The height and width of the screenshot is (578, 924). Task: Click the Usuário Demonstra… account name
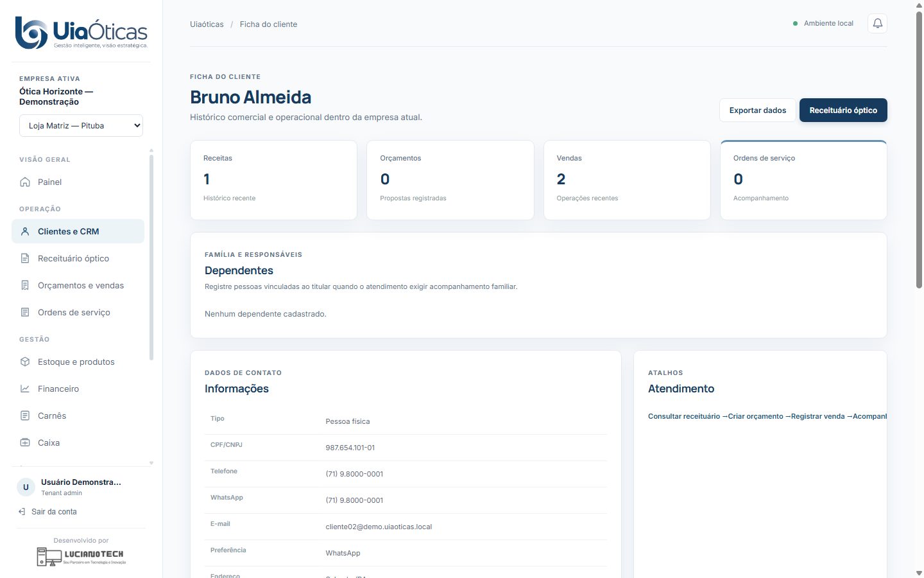(x=81, y=482)
